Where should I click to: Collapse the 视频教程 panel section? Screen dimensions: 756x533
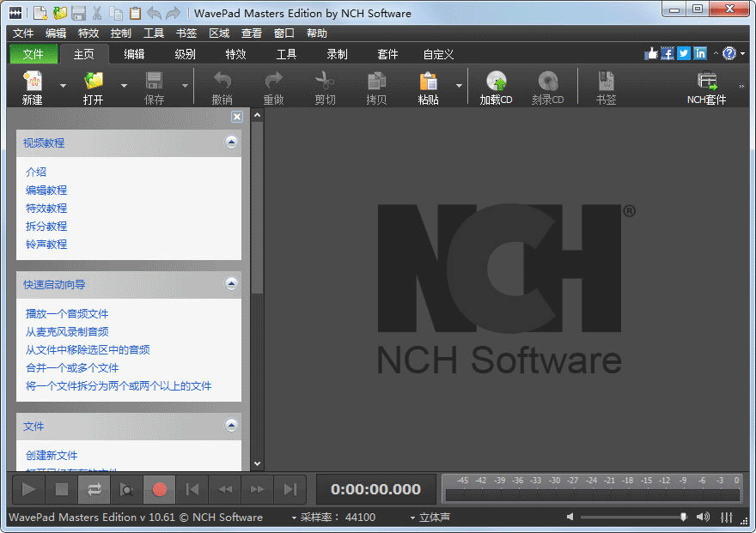231,142
